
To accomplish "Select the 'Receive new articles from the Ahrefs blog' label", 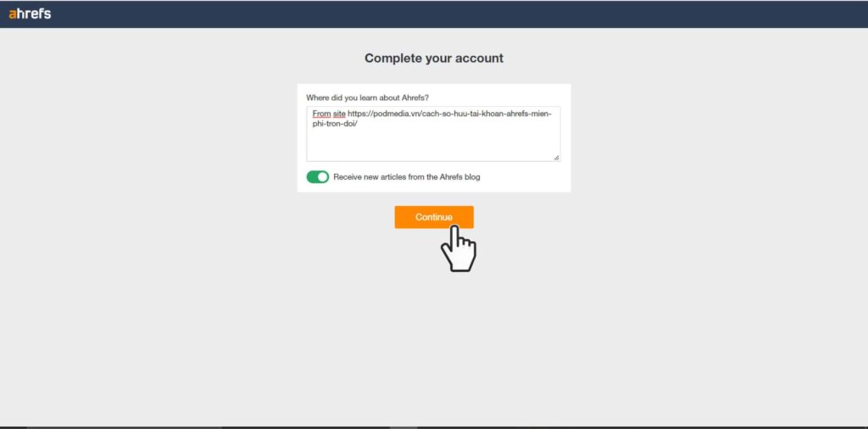I will (407, 177).
